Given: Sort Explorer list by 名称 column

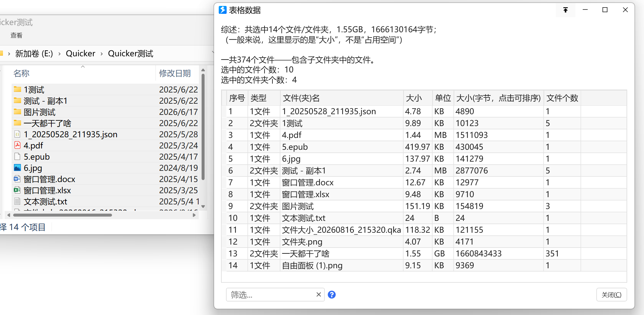Looking at the screenshot, I should [x=21, y=73].
